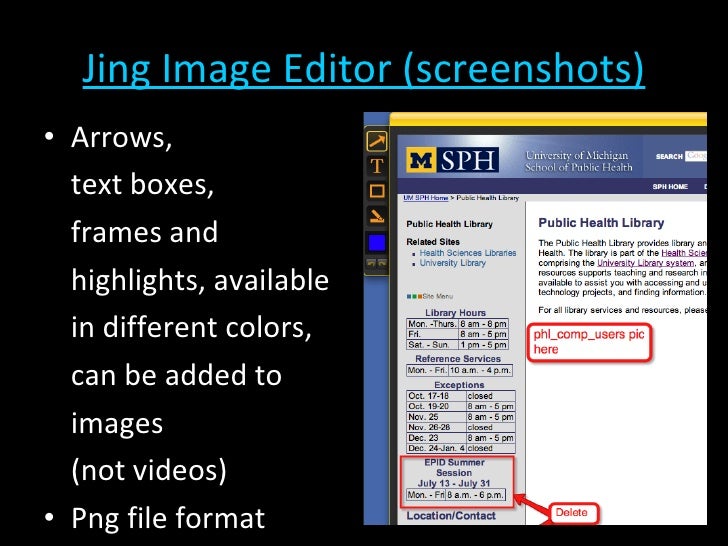Select the 8 a.m. - 6 p.m. cell
Image resolution: width=728 pixels, height=546 pixels.
[x=475, y=495]
